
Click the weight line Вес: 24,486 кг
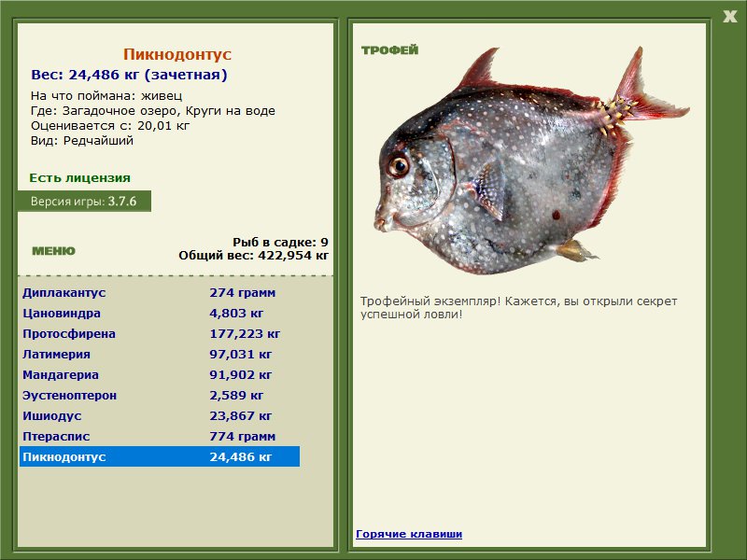(129, 75)
